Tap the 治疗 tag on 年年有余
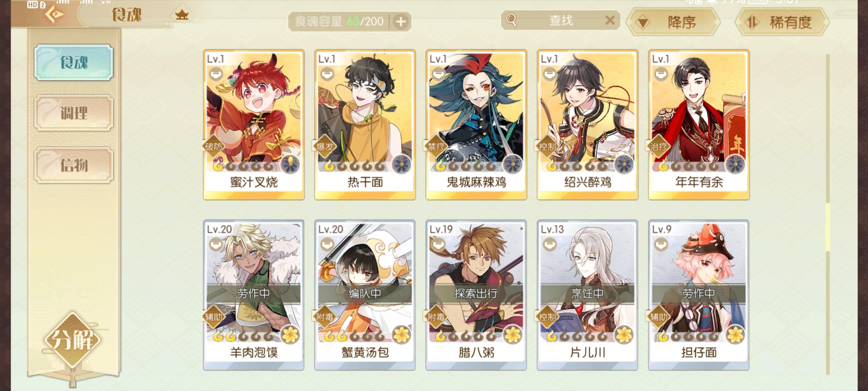Screen dimensions: 868x391 click(659, 147)
